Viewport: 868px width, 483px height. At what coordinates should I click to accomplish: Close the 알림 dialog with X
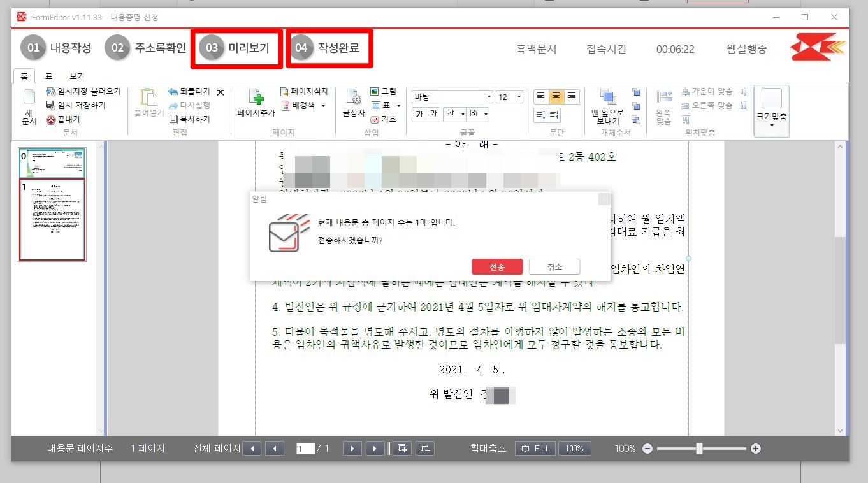coord(604,199)
